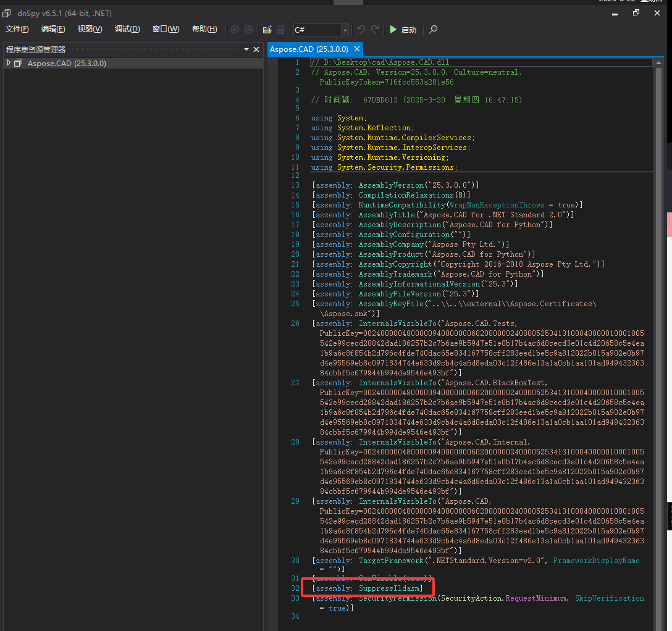Screen dimensions: 672x631
Task: Open the 调试(D) menu
Action: coord(127,29)
